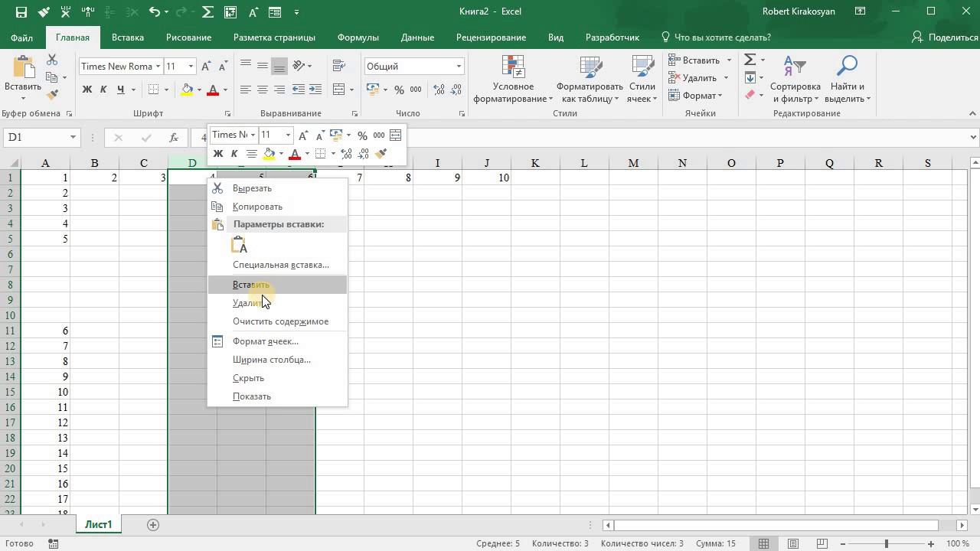
Task: Open the Файл tab
Action: coord(22,37)
